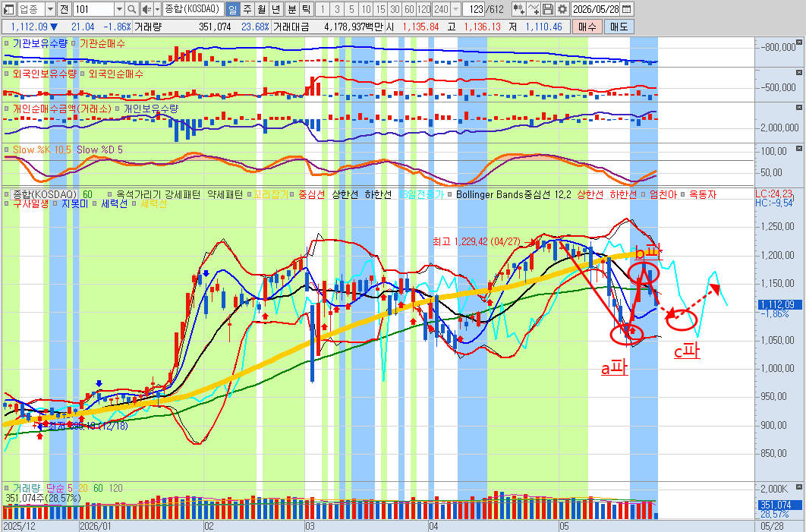Open the calendar date picker icon

(627, 9)
